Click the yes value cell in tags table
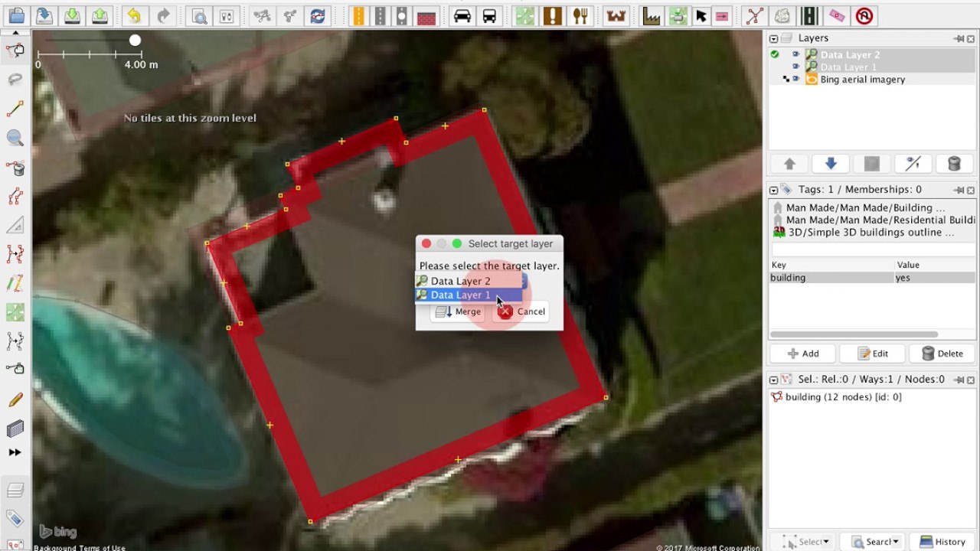The image size is (980, 551). 936,278
